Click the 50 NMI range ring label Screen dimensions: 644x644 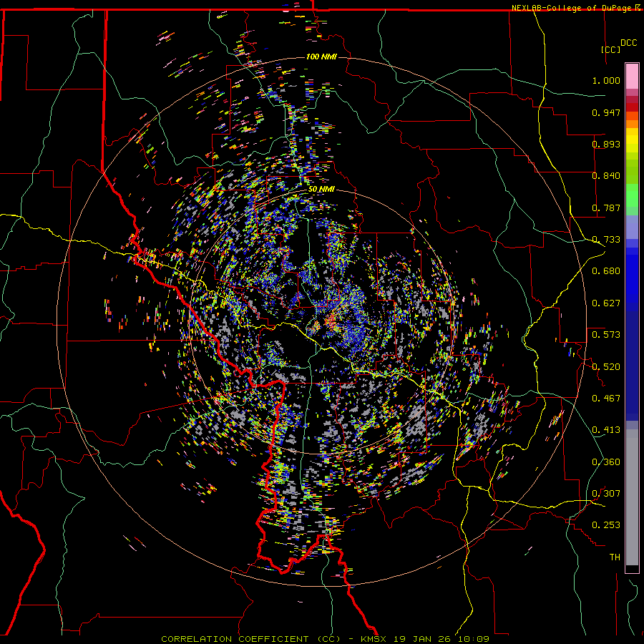[x=321, y=190]
